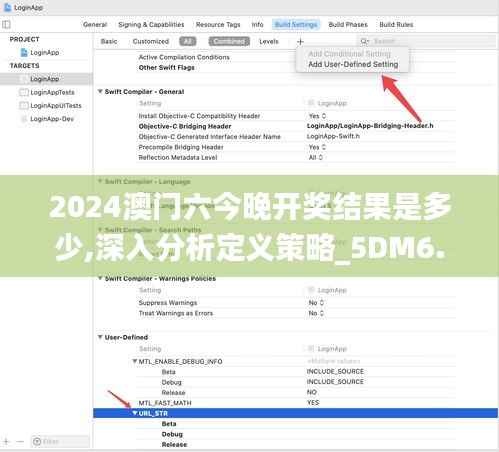This screenshot has height=452, width=499.
Task: Click LoginApp-Swift.h value
Action: coord(333,136)
